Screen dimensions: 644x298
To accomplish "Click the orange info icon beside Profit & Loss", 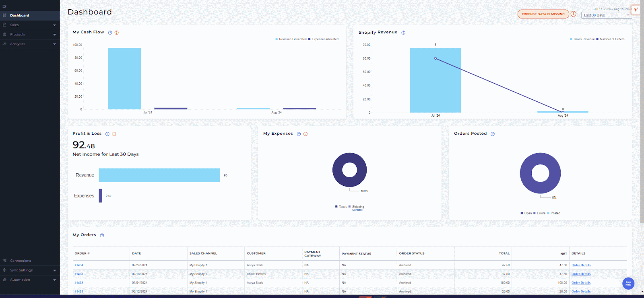I will 114,134.
